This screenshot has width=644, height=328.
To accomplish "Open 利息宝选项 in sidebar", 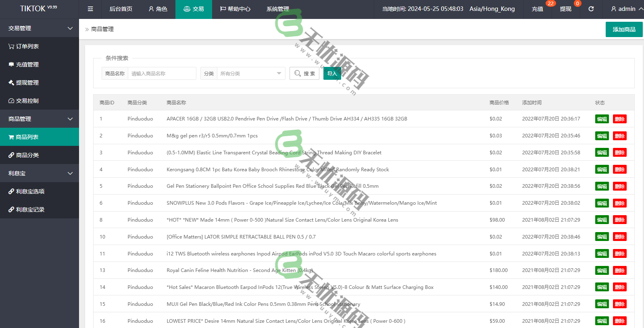I will [x=30, y=191].
